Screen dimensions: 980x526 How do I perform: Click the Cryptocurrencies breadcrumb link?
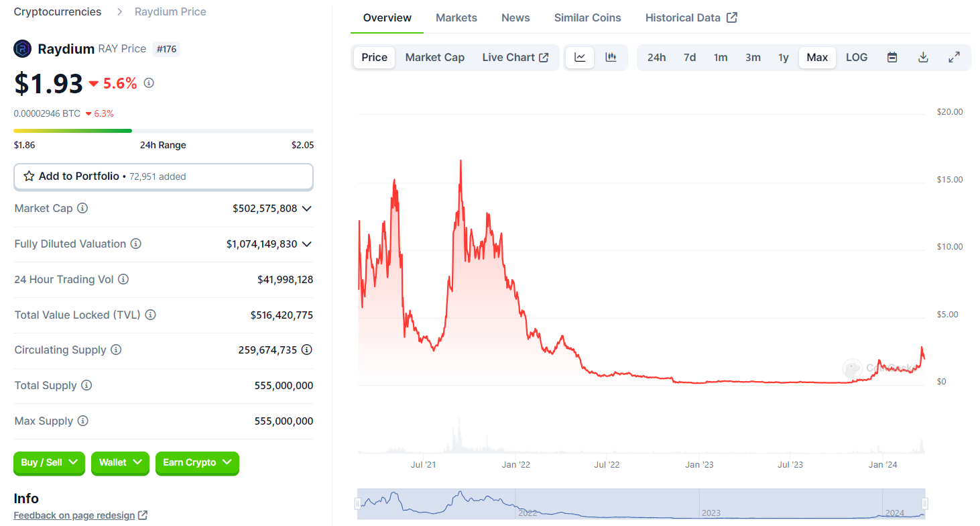[57, 11]
